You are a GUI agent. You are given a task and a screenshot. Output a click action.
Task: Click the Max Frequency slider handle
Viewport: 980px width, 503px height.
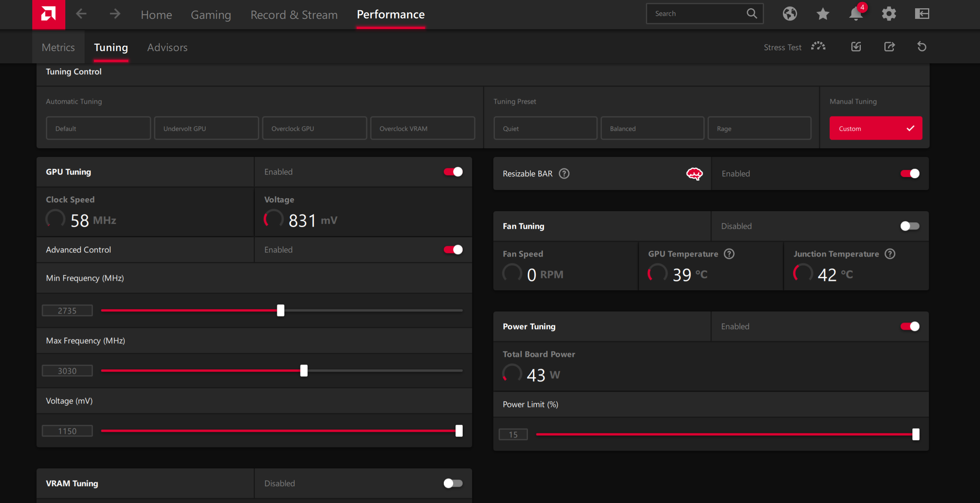coord(304,370)
